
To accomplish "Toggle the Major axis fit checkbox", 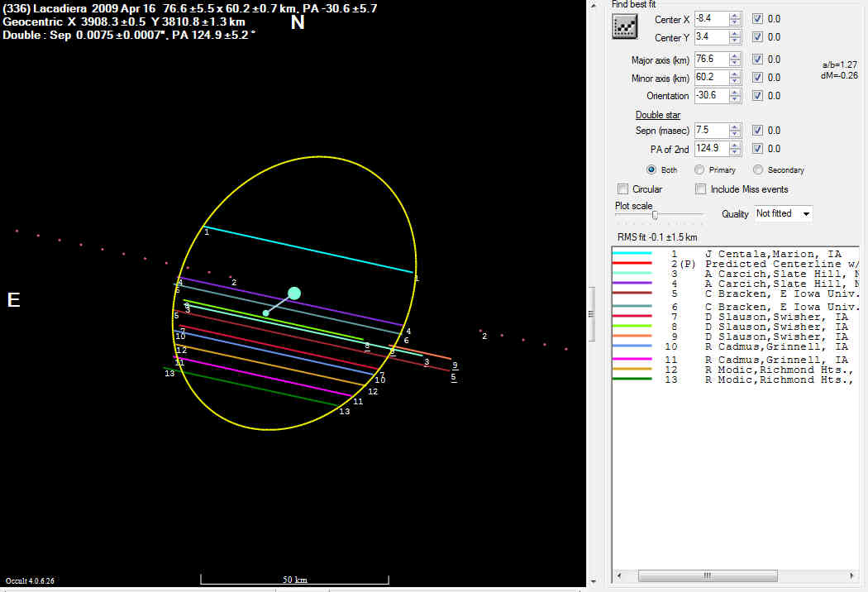I will (x=757, y=60).
